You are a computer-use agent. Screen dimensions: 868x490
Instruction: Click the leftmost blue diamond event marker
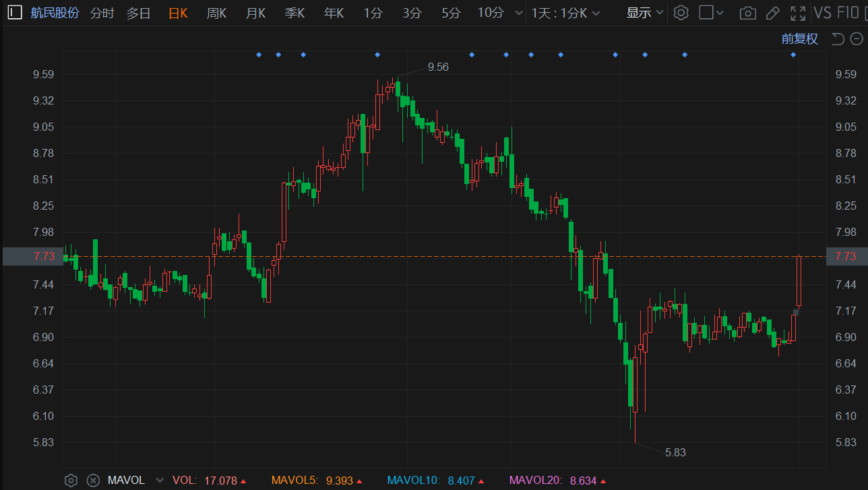tap(259, 55)
